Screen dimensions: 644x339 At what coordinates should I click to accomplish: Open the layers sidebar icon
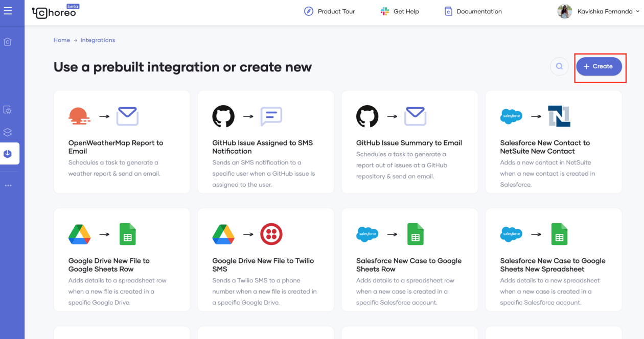coord(8,132)
